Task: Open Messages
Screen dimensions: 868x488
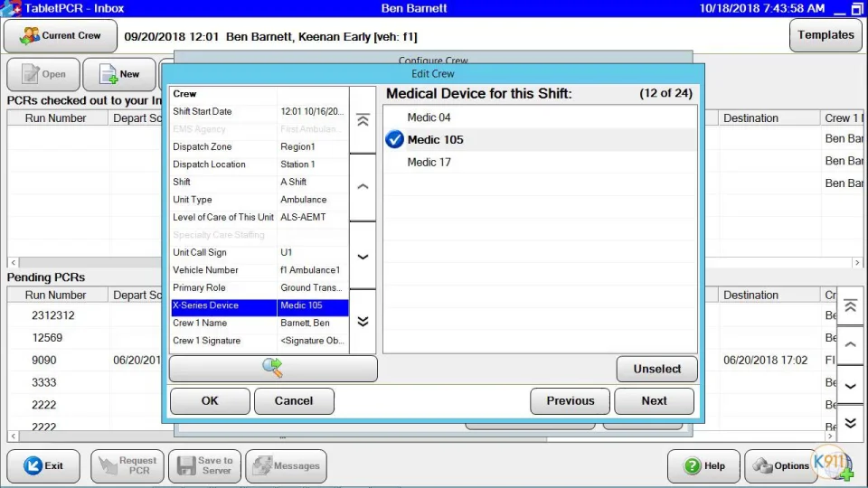Action: point(287,466)
